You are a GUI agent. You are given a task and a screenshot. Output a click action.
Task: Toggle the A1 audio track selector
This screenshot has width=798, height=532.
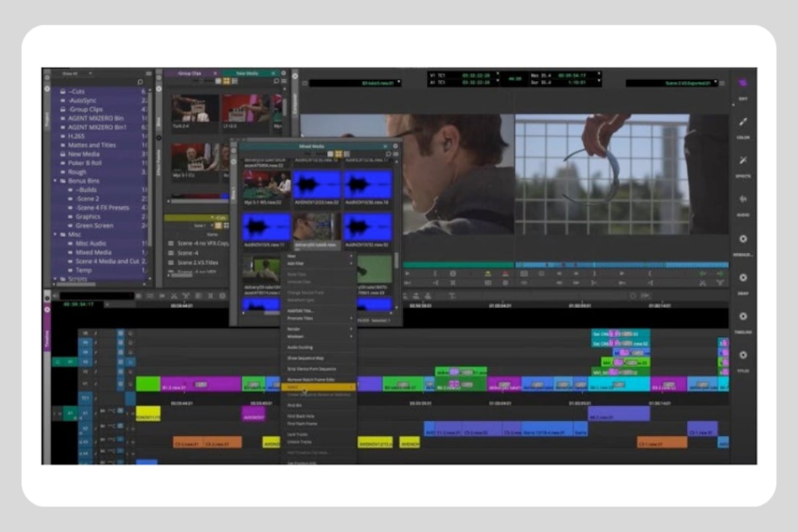84,413
